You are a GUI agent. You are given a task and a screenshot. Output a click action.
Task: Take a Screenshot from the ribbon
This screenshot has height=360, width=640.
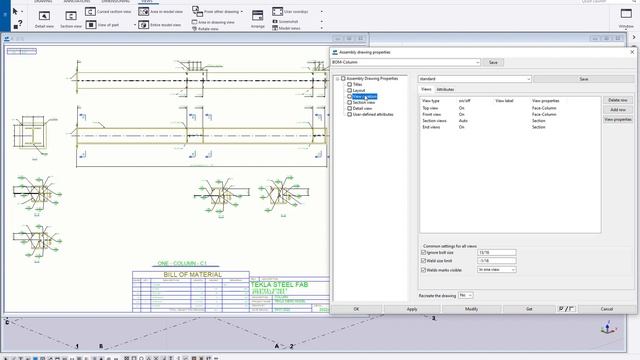point(285,21)
